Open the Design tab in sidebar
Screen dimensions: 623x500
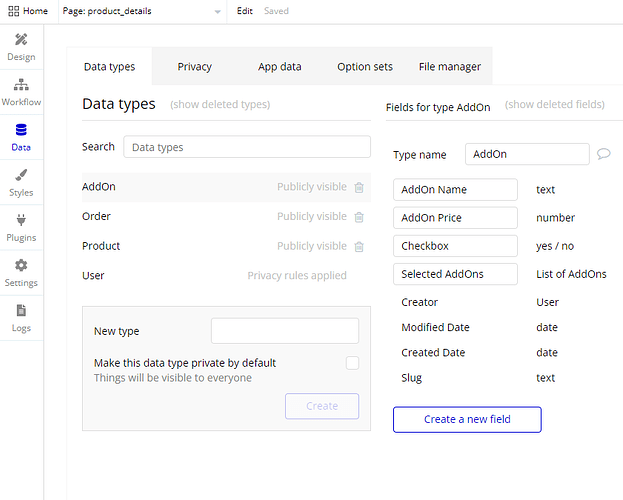(x=21, y=47)
